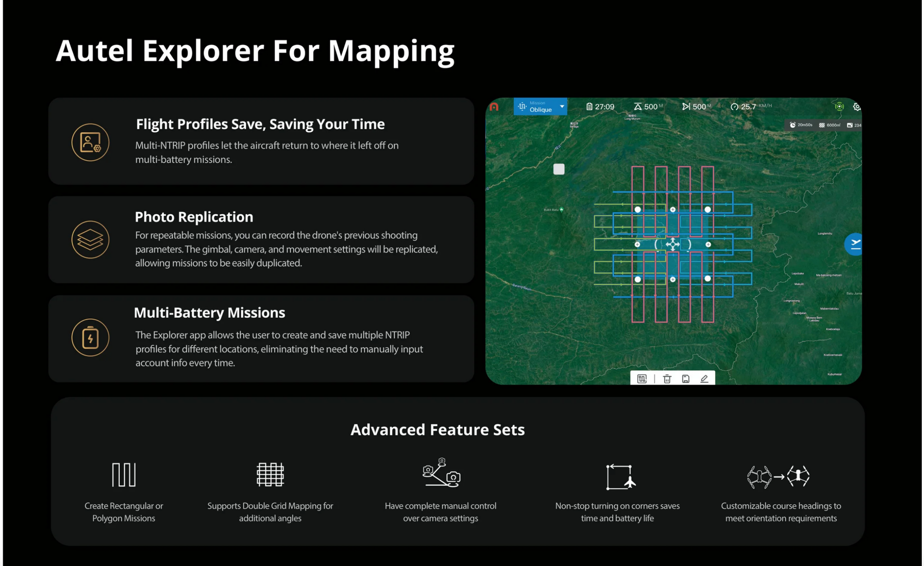Add waypoint on top edge plus handle
The width and height of the screenshot is (924, 566).
coord(673,209)
